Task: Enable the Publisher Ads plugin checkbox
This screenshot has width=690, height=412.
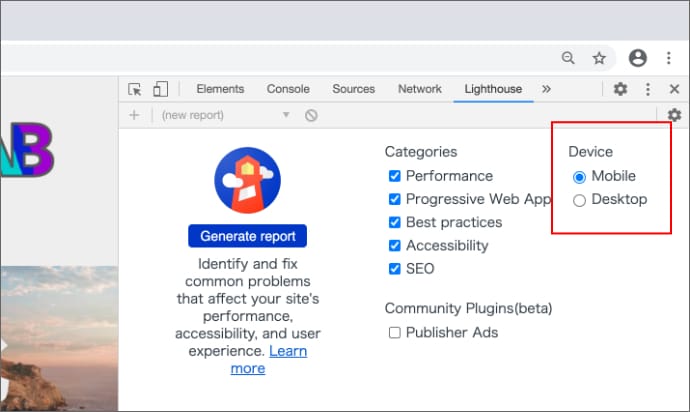Action: [394, 332]
